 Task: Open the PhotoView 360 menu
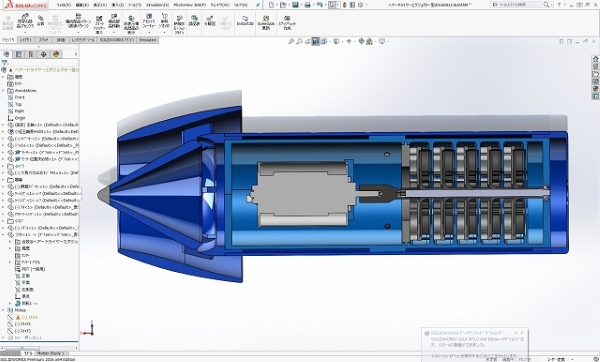(189, 5)
